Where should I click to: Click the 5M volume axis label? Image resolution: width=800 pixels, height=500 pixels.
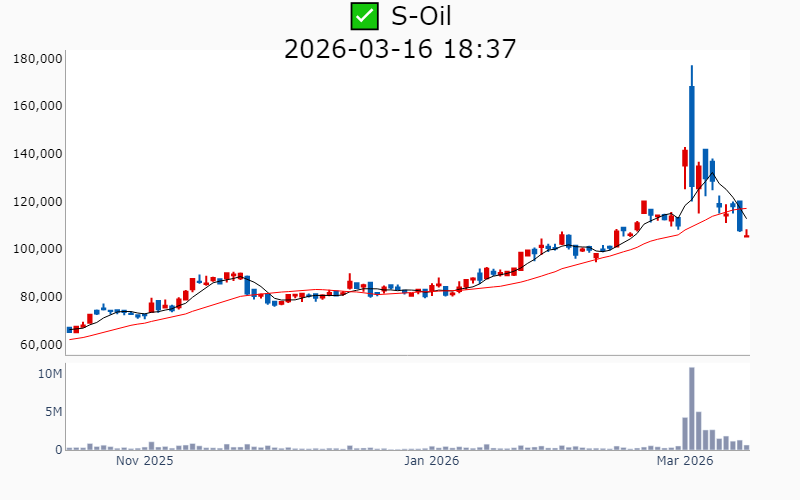[x=54, y=412]
